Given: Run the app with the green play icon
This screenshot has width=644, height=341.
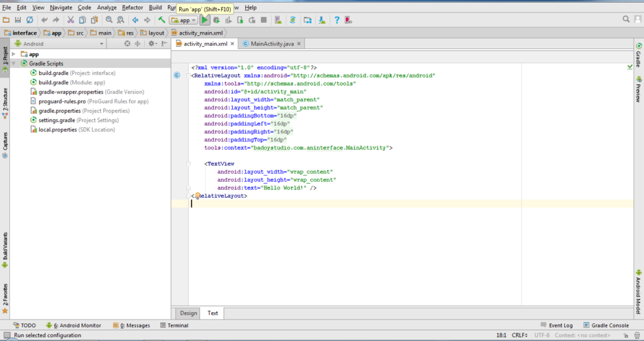Looking at the screenshot, I should click(205, 20).
